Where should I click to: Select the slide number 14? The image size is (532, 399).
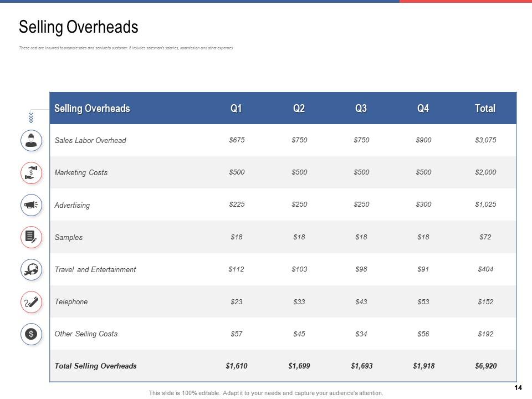click(x=519, y=388)
